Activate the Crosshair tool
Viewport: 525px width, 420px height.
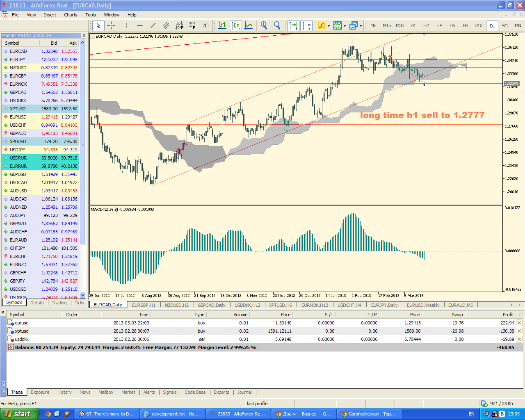pos(111,25)
